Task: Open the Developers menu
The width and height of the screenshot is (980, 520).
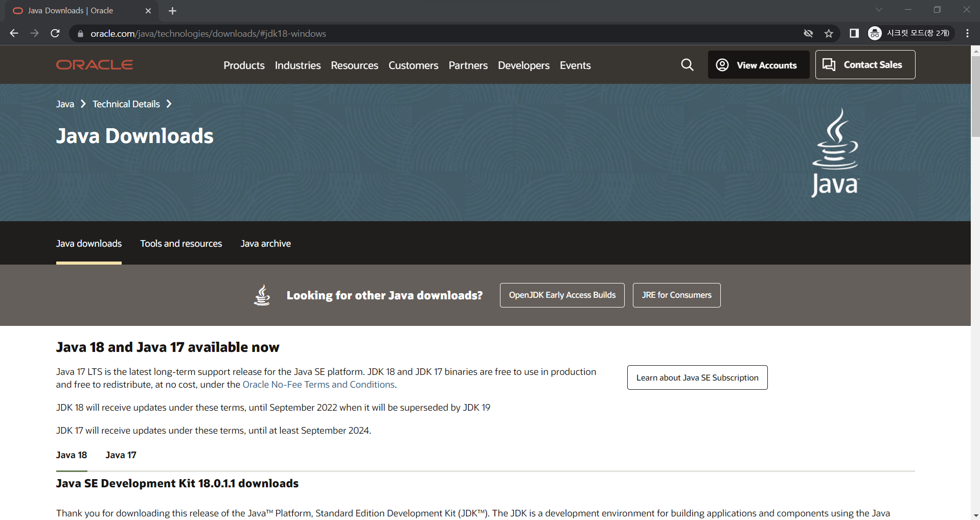Action: point(523,65)
